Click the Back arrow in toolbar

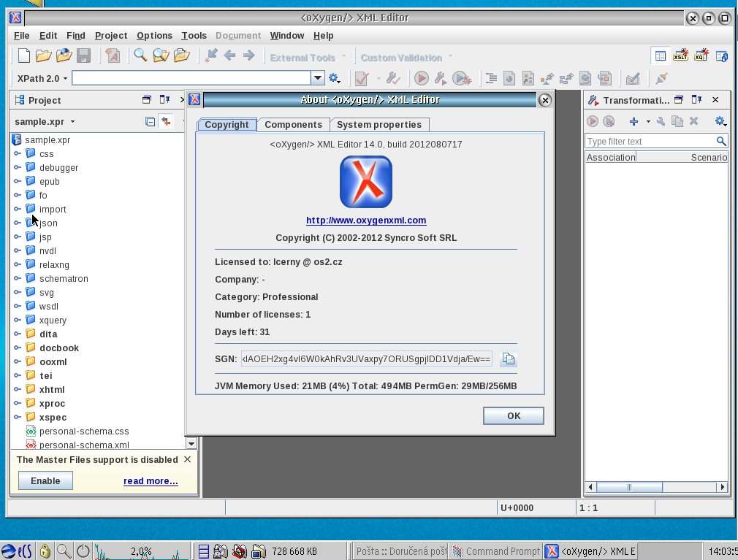[x=229, y=55]
